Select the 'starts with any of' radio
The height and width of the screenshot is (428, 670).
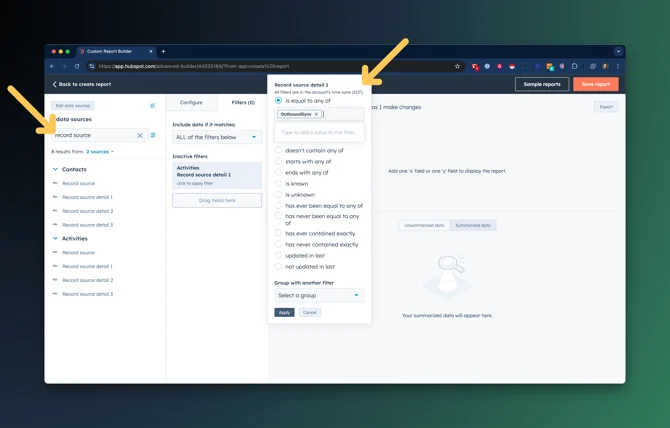click(278, 161)
